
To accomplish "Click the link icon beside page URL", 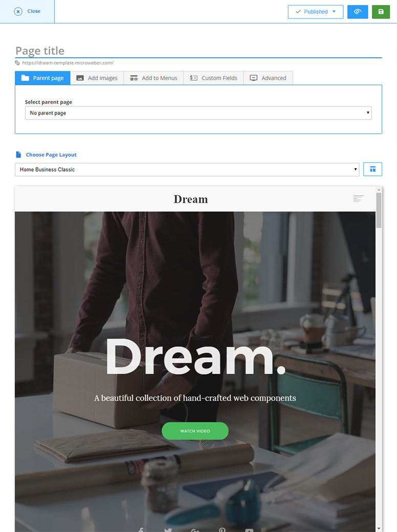I will click(x=17, y=63).
